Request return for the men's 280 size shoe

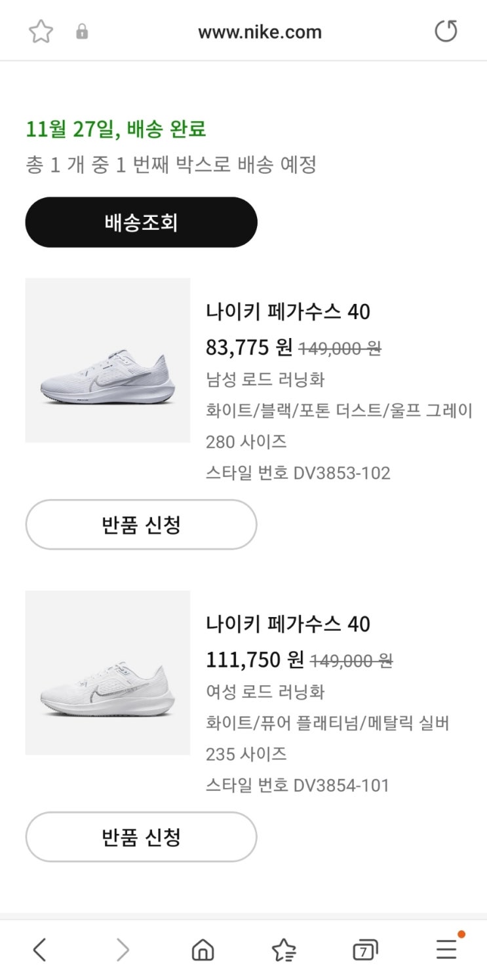pos(141,525)
